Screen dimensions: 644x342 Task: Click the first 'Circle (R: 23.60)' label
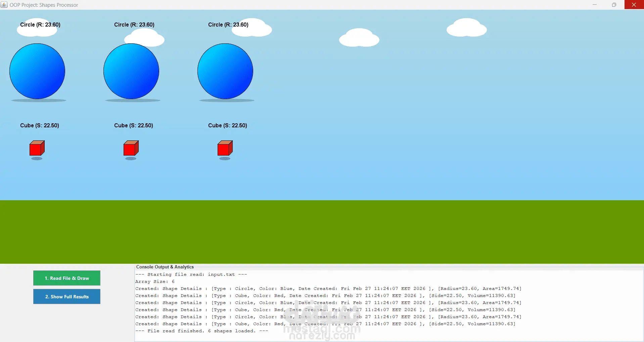coord(40,25)
